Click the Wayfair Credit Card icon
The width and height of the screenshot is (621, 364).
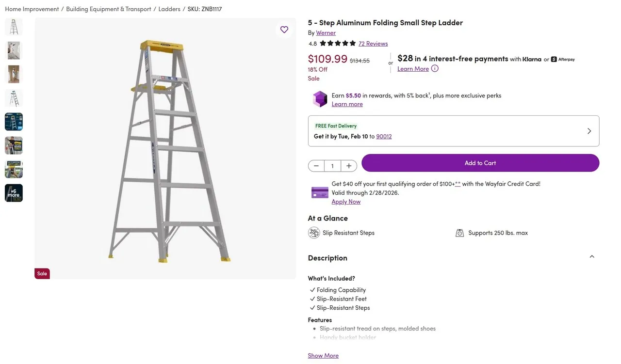[x=319, y=192]
